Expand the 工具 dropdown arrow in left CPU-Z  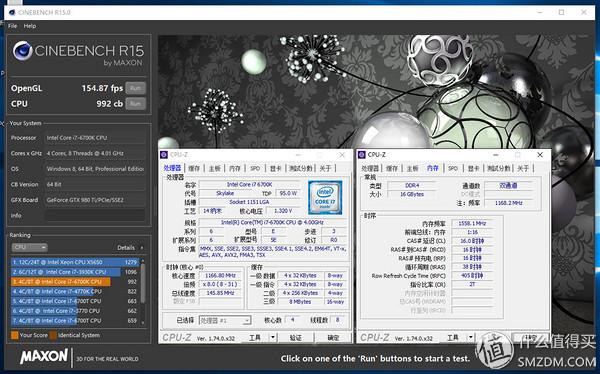pyautogui.click(x=273, y=337)
